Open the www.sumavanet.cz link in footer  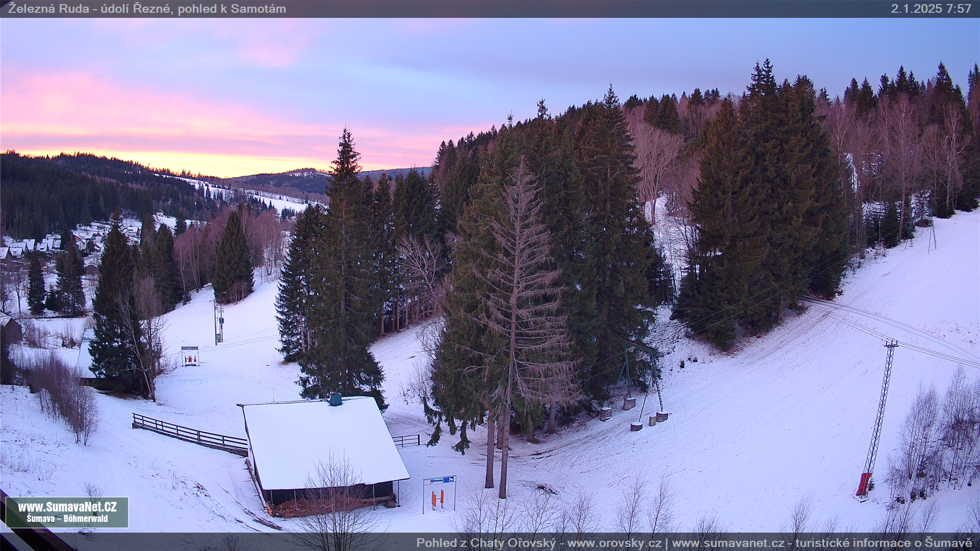(x=728, y=543)
